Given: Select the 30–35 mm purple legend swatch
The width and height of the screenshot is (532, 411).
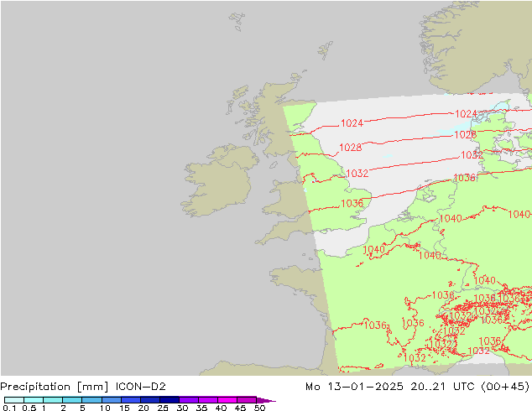Looking at the screenshot, I should (x=189, y=400).
